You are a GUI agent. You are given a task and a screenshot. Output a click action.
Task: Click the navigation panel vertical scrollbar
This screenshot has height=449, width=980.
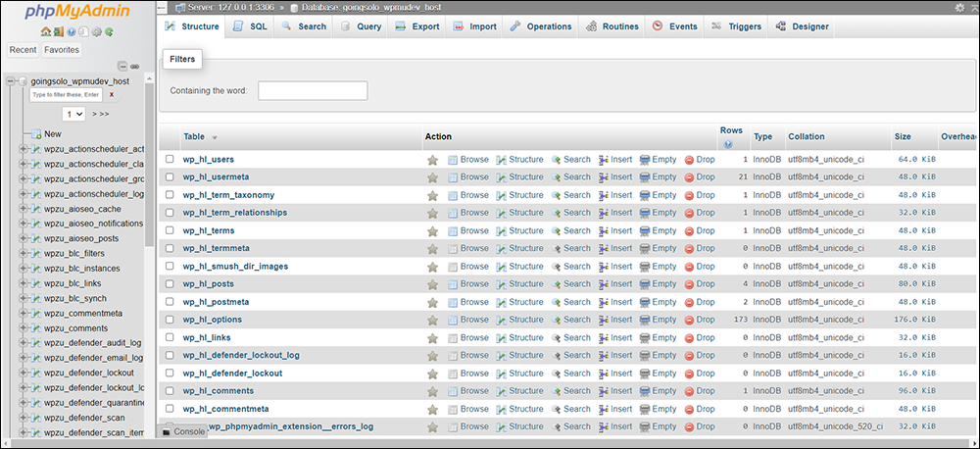point(149,166)
